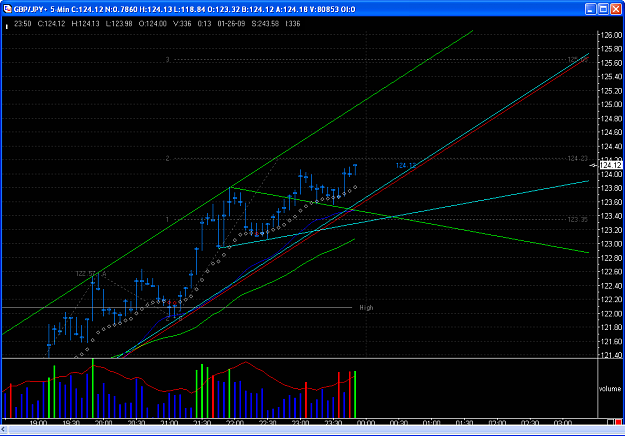The image size is (625, 436).
Task: Click the 23:00 time axis label
Action: pos(300,423)
